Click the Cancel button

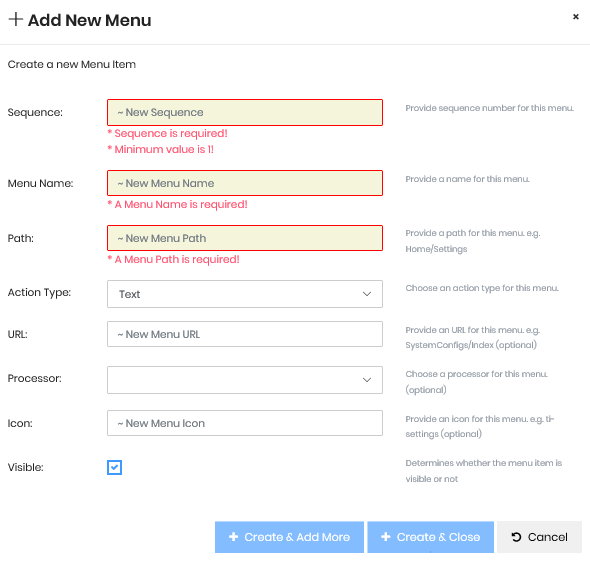[x=540, y=537]
